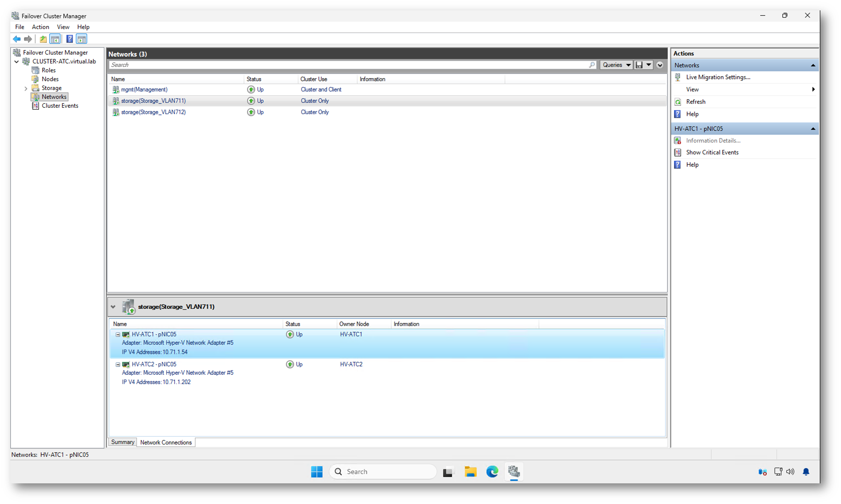Collapse the HV-ATC2 - pNIC05 adapter details

118,364
